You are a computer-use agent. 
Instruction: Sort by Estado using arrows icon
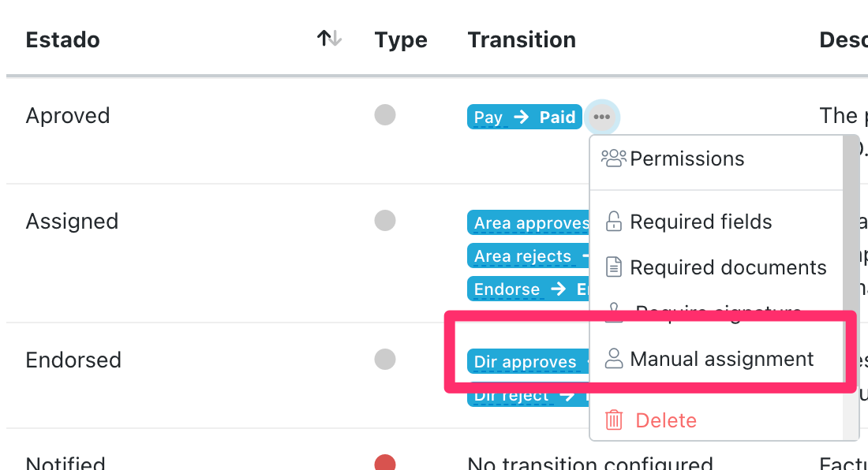329,39
